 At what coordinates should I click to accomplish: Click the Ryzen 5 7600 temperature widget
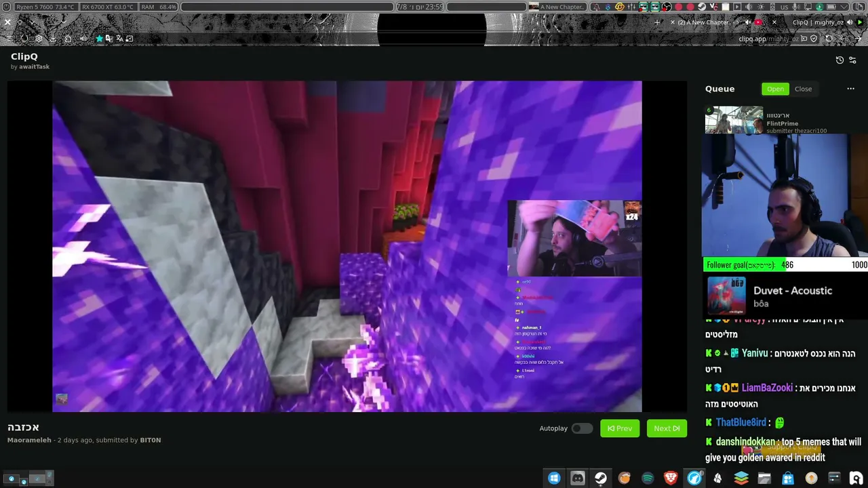click(x=45, y=7)
